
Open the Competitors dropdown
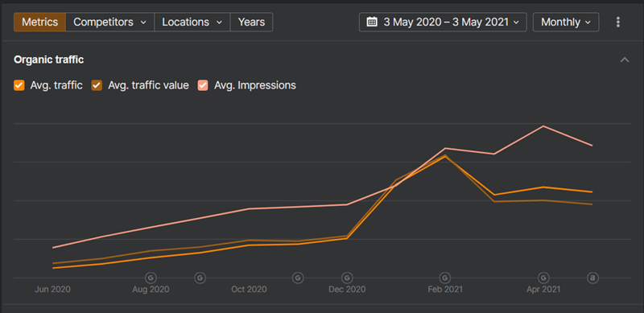tap(109, 23)
